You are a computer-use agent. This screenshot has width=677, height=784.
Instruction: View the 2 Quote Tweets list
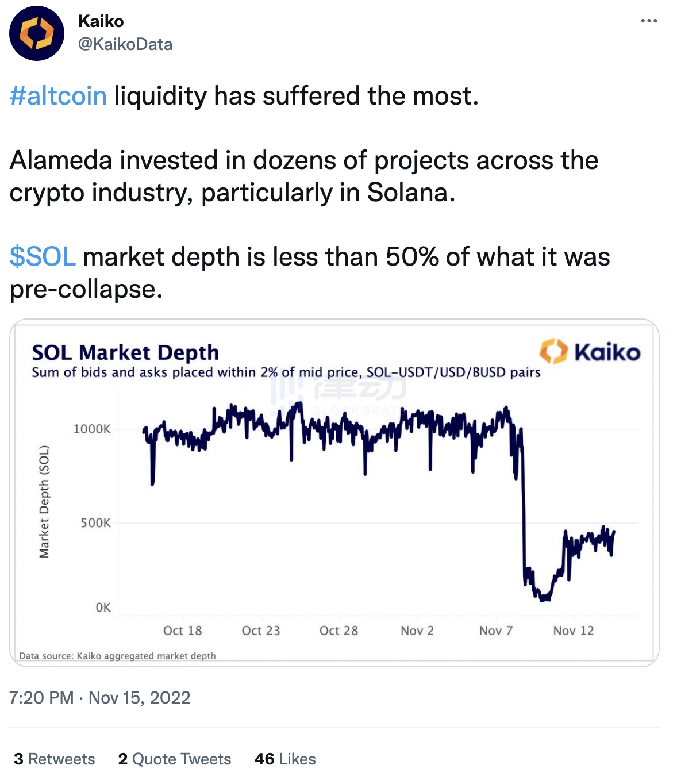(175, 759)
